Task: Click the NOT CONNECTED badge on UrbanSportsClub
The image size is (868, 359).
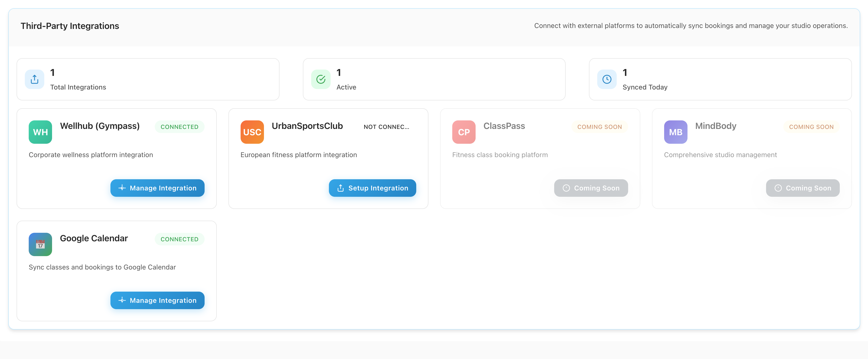Action: [x=387, y=127]
